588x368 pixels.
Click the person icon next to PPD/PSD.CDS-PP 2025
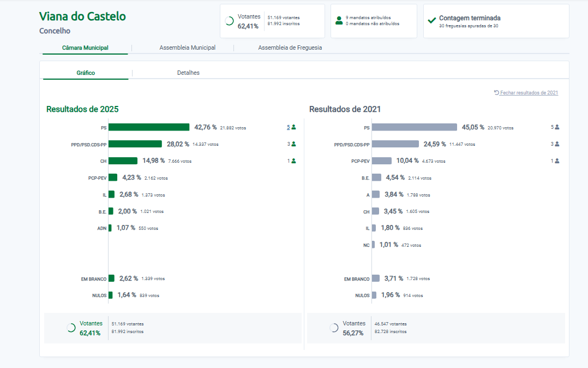(293, 144)
